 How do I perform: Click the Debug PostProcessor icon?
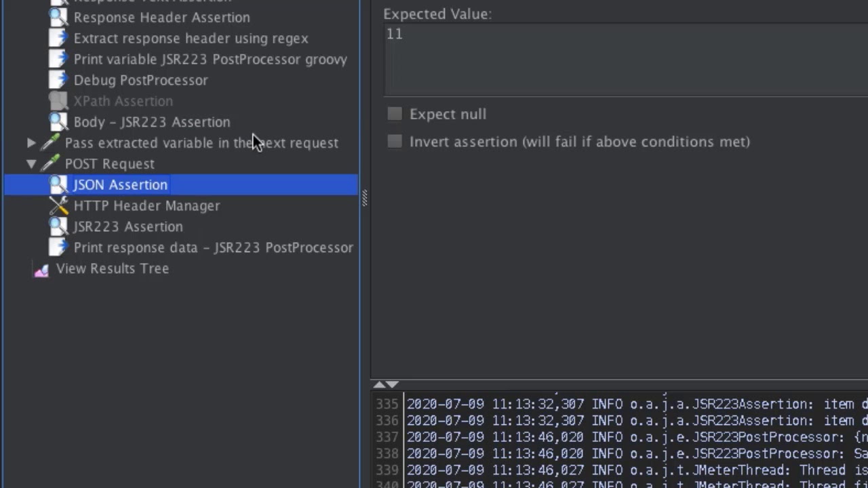[58, 81]
